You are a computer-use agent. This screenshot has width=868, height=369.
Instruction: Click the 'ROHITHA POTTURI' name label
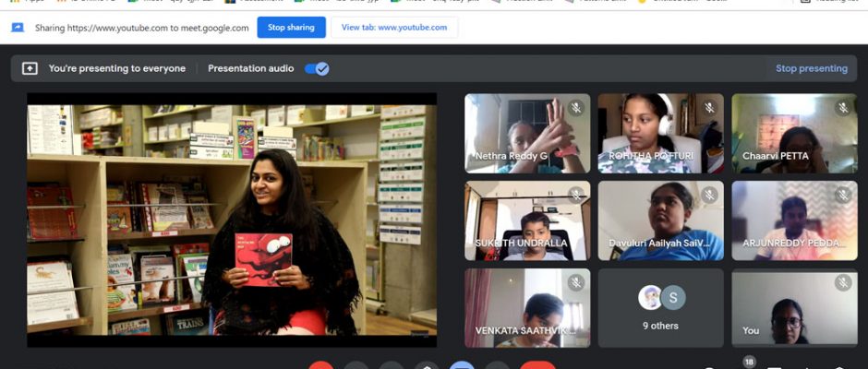point(651,156)
